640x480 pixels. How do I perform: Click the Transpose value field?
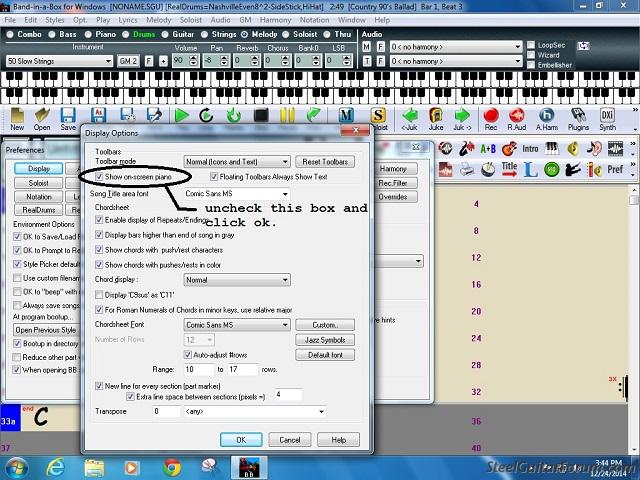[x=166, y=411]
